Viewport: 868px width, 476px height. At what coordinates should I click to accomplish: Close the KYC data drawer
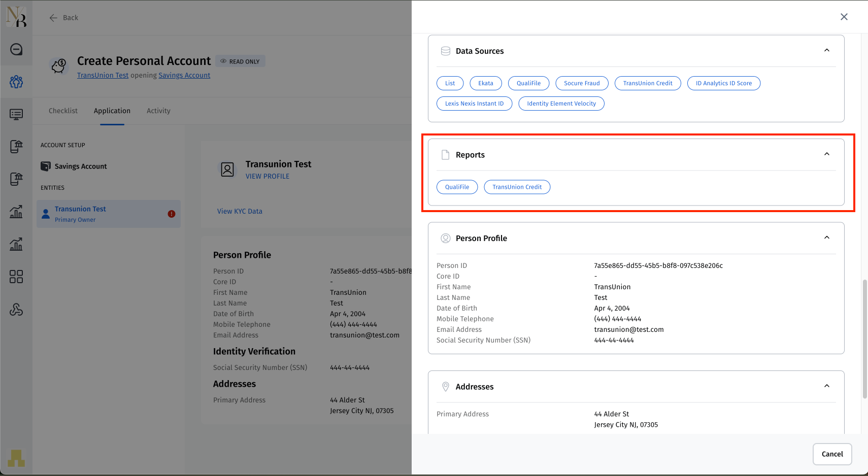point(844,17)
